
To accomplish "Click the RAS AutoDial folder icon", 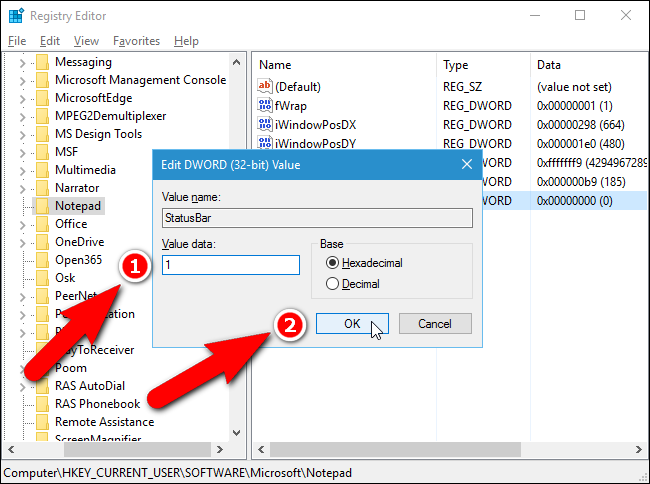I will [x=42, y=386].
